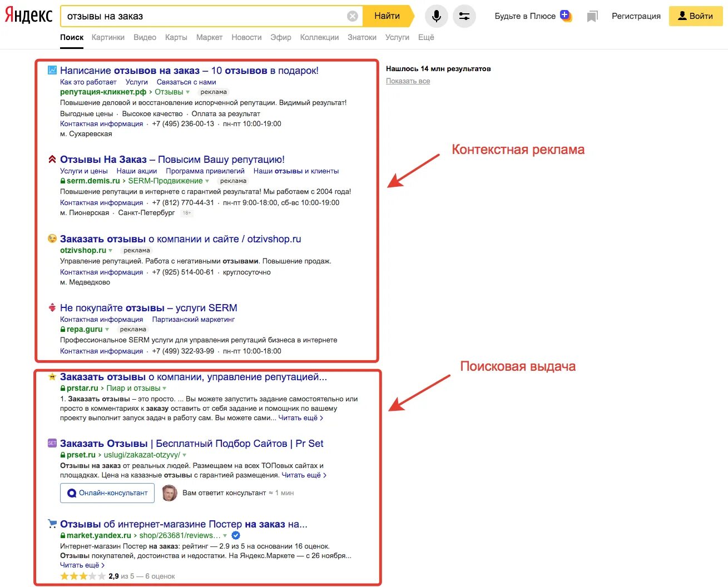Click the Программа привилегий sitelink

tap(205, 171)
